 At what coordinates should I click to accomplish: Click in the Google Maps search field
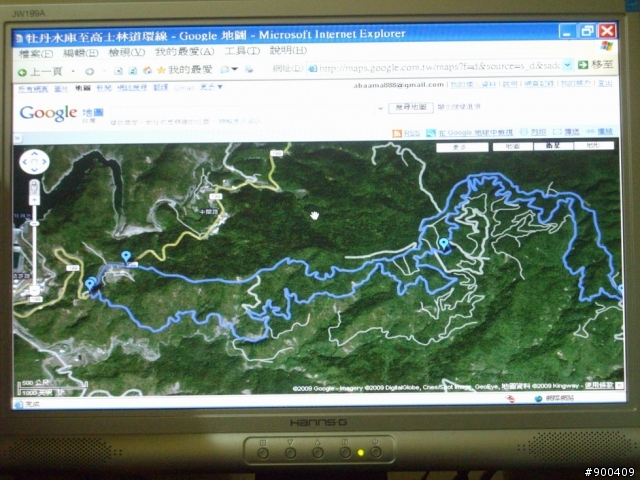(x=242, y=110)
